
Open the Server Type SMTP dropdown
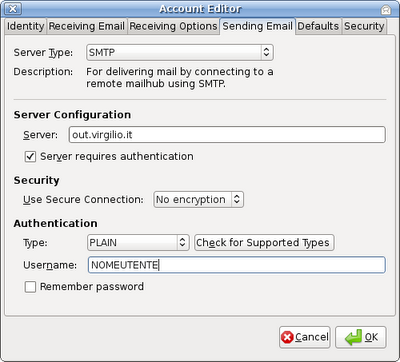(x=180, y=52)
